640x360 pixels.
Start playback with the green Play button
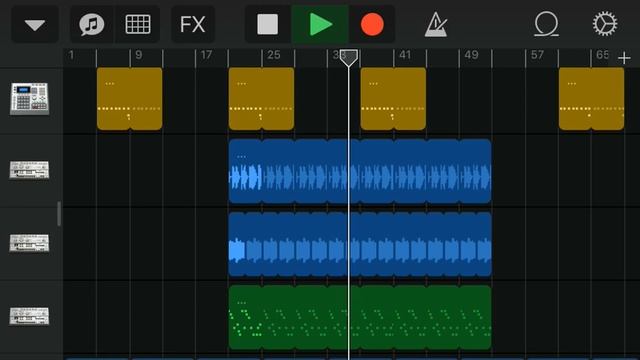tap(320, 24)
